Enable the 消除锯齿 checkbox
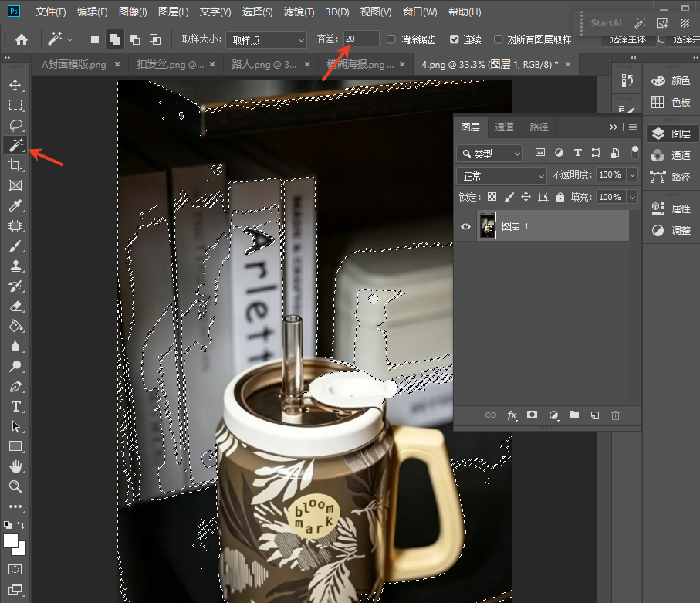 pyautogui.click(x=391, y=39)
